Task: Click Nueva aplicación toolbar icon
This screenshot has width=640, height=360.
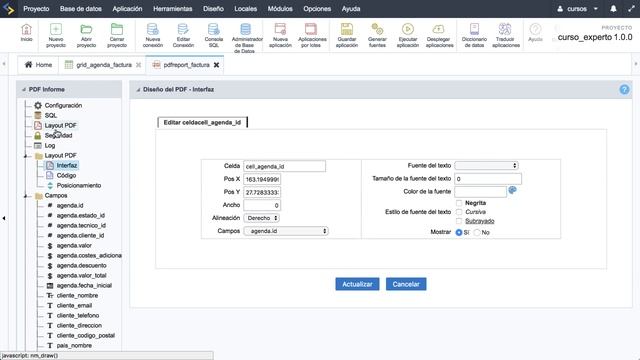Action: pyautogui.click(x=280, y=35)
